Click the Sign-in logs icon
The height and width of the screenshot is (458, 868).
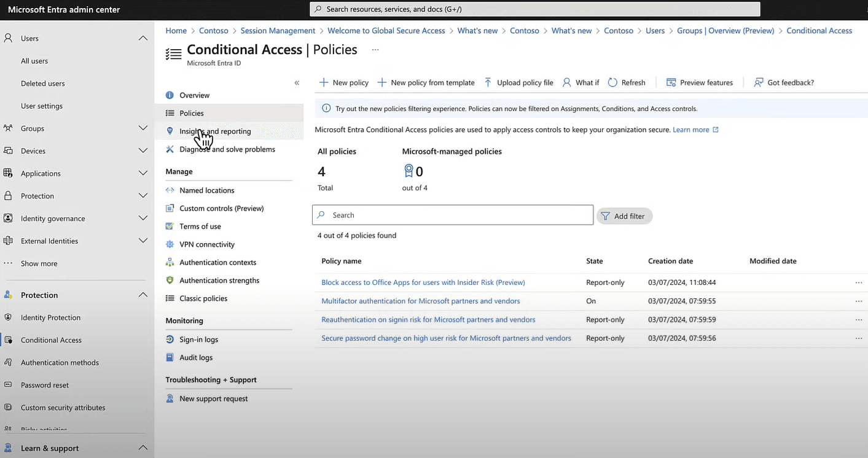(x=170, y=340)
